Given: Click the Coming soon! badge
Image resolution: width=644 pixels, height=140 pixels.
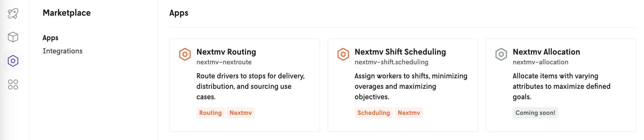Looking at the screenshot, I should [535, 113].
